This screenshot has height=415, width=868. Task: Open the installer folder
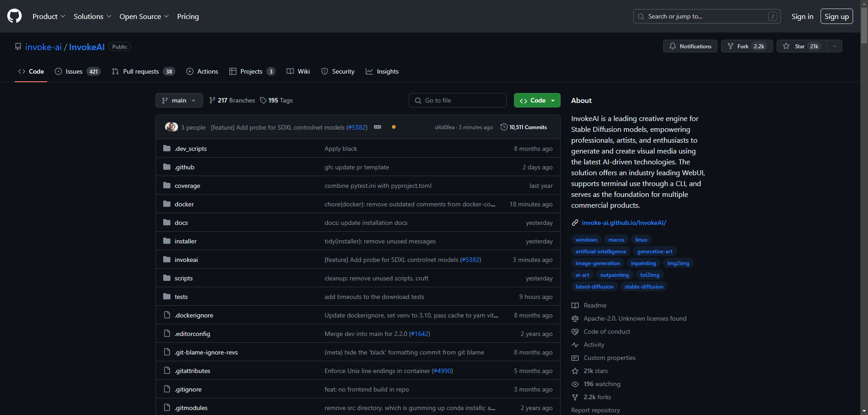185,241
